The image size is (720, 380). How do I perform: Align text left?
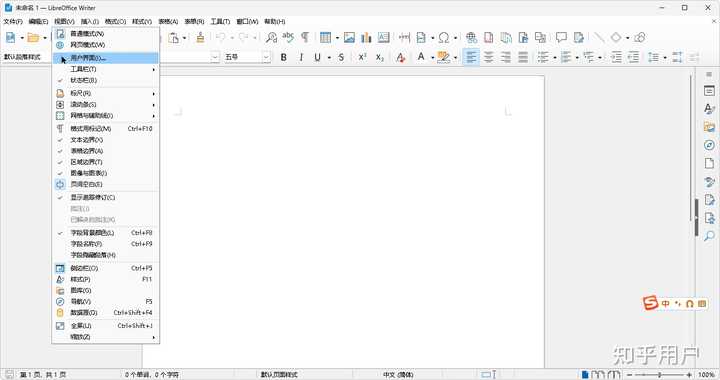click(471, 57)
